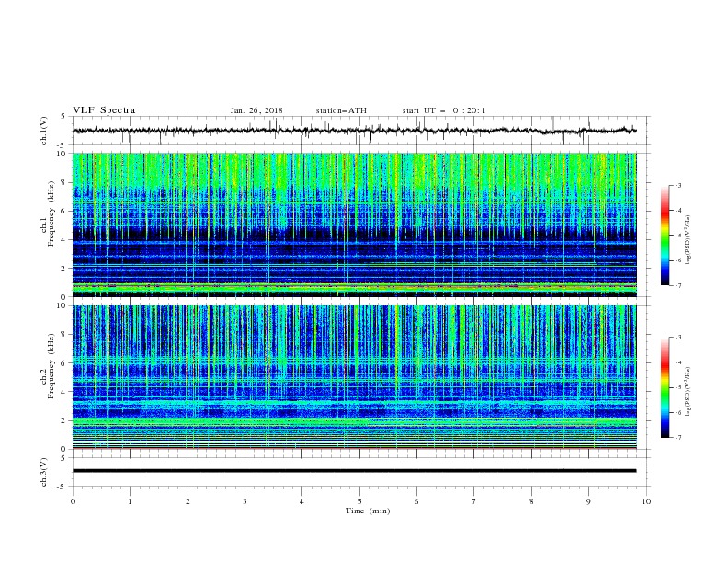Click time axis tick label "2"
This screenshot has height=563, width=728.
coord(188,501)
